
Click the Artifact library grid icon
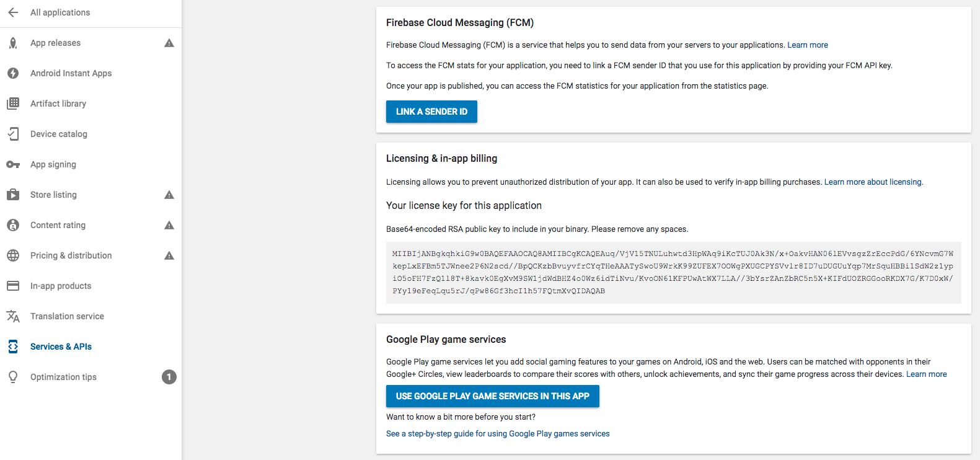[x=13, y=104]
